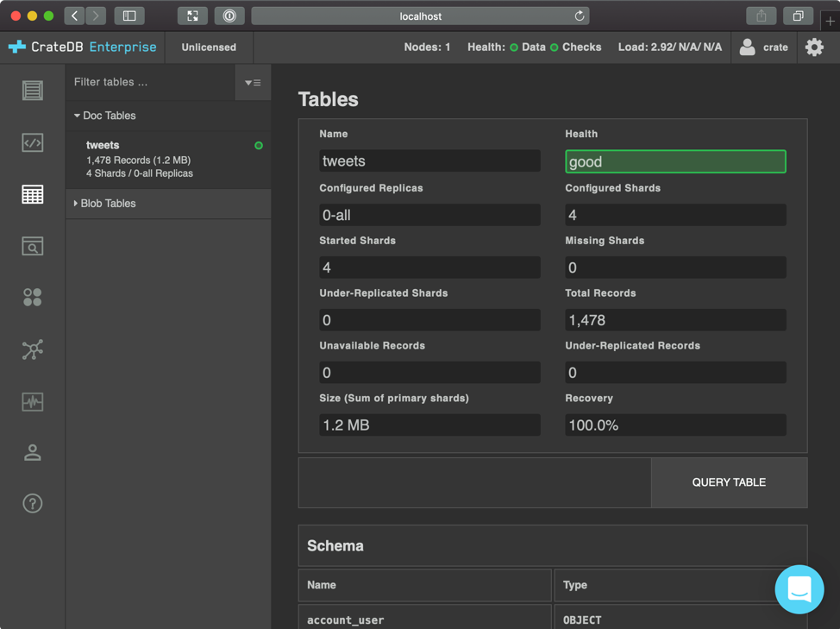
Task: Click the Unlicensed label in header
Action: (x=209, y=47)
